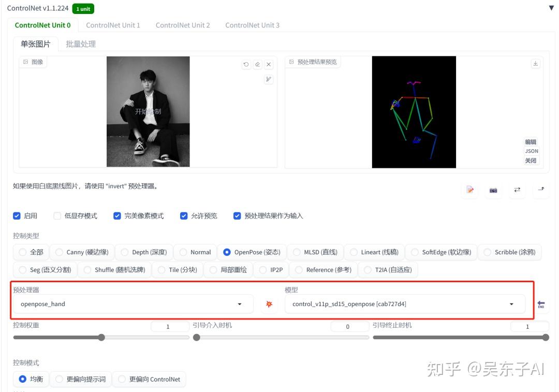Open the 批量处理 tab
559x392 pixels.
[x=80, y=44]
